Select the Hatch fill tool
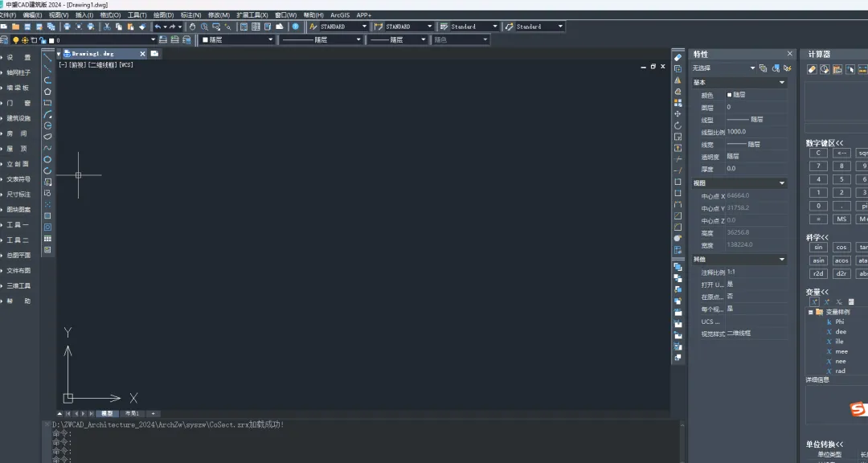 (x=47, y=216)
